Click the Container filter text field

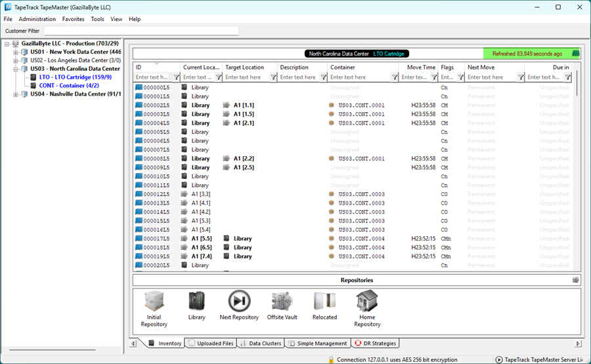click(360, 77)
